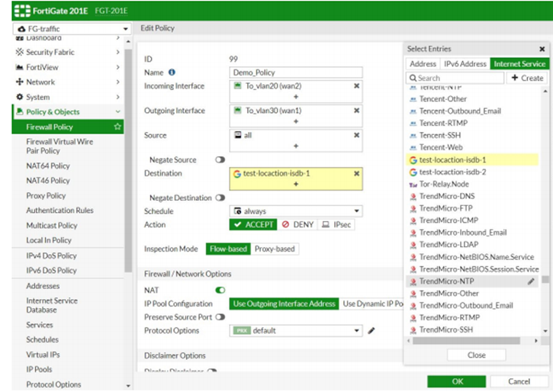
Task: Remove the 'all' Source entry
Action: [356, 135]
